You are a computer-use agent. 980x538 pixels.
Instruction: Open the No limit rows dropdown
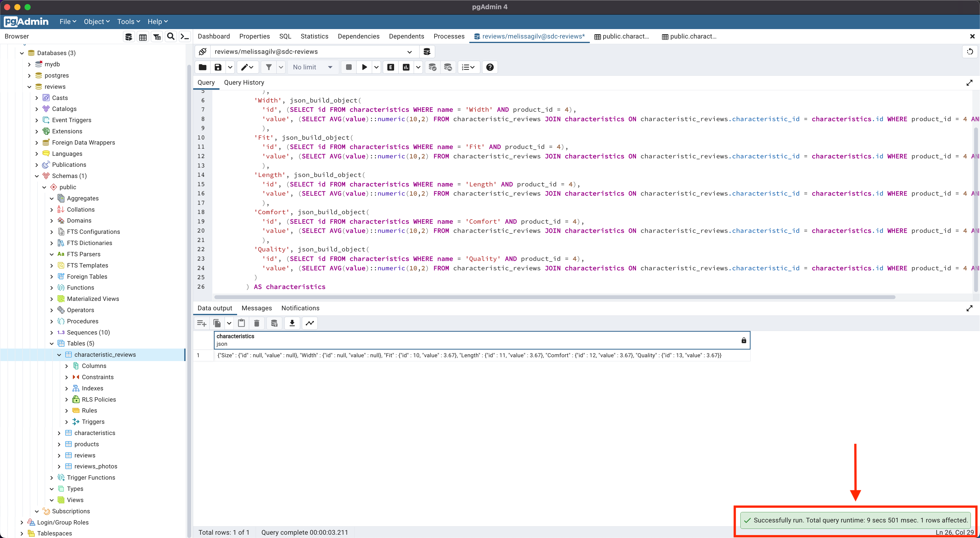[312, 67]
